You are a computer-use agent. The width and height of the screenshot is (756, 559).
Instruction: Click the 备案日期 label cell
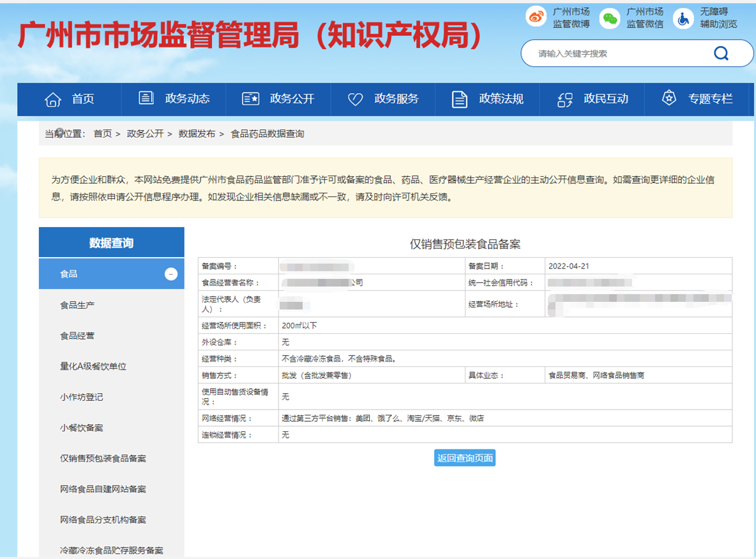pyautogui.click(x=505, y=266)
